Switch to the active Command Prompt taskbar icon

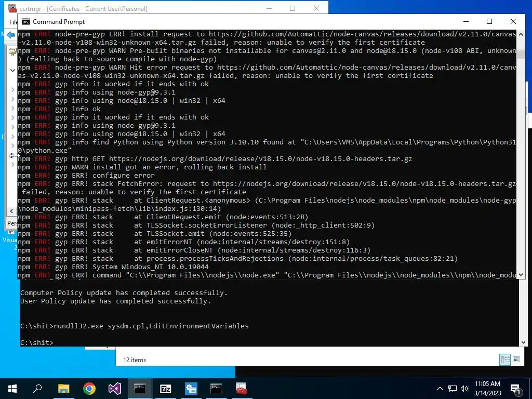(x=140, y=388)
